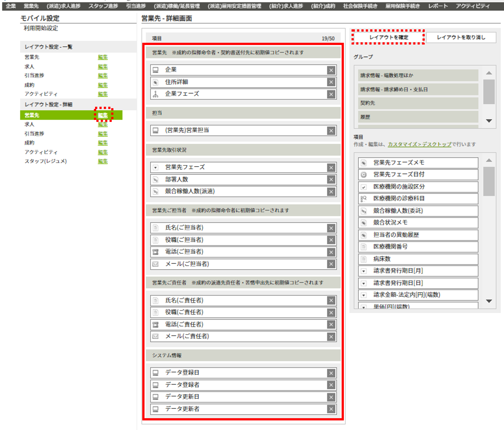Screen dimensions: 504x430
Task: Click the dropdown icon of 請求書発行期日[月]
Action: point(363,271)
